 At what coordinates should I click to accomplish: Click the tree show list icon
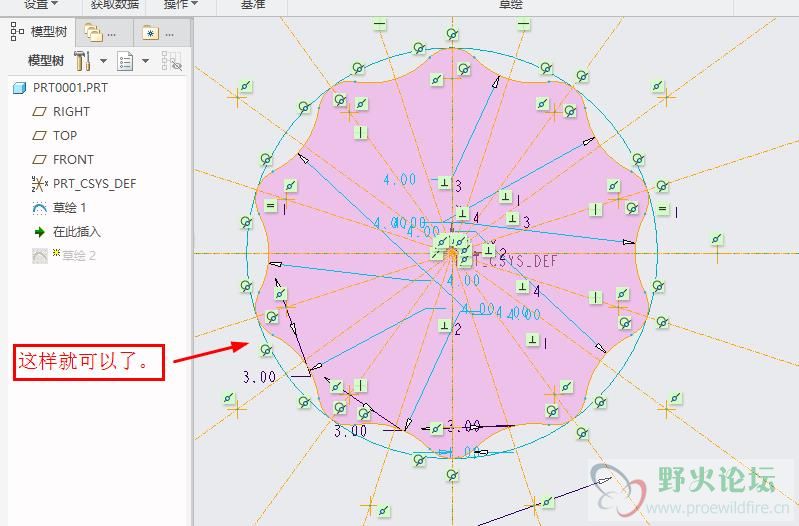(x=125, y=61)
